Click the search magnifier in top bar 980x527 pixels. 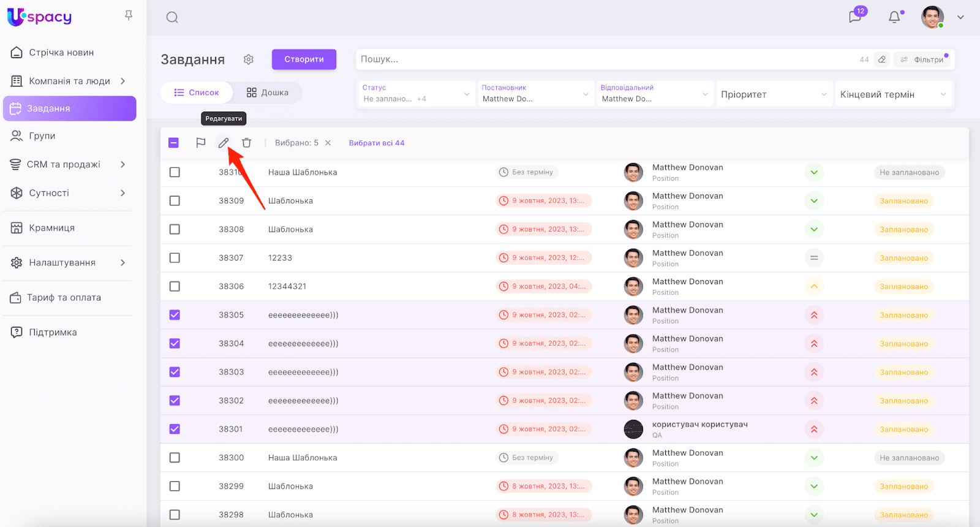(172, 17)
